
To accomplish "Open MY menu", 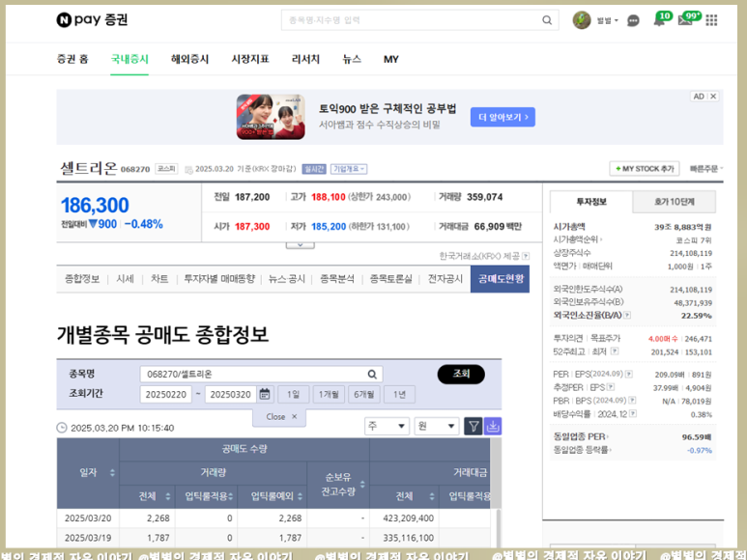I will (391, 59).
